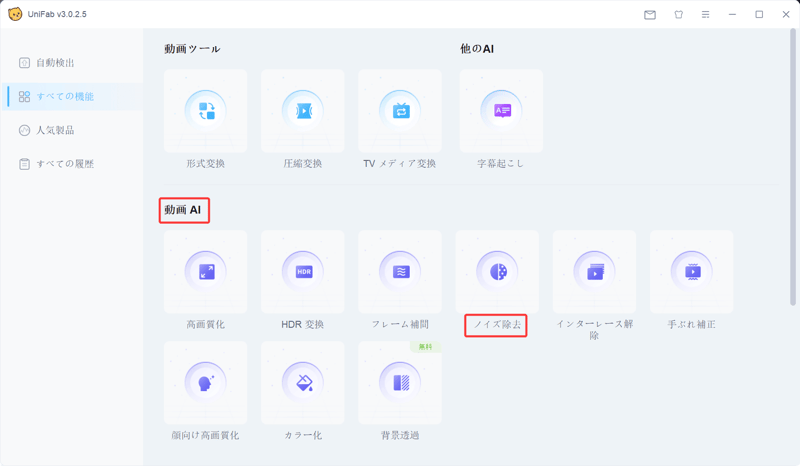Click the 動画 AI section heading

[183, 210]
